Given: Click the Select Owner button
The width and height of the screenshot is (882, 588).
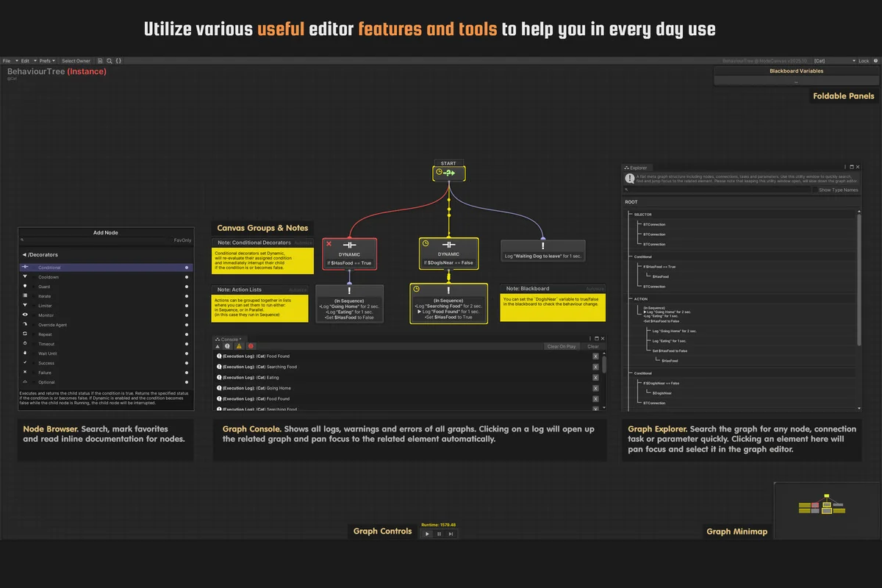Looking at the screenshot, I should click(76, 61).
